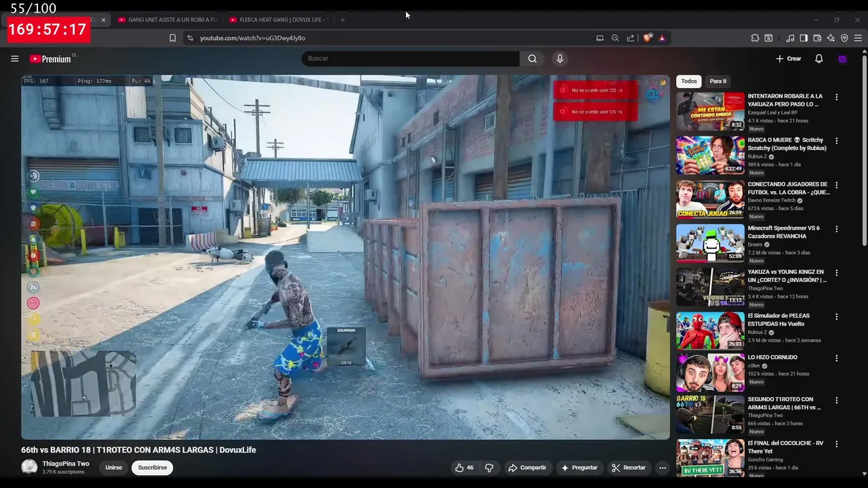868x488 pixels.
Task: Open title YAKUZA vs YOUNG KINGZ EN UN ¿CORTE?
Action: point(787,276)
